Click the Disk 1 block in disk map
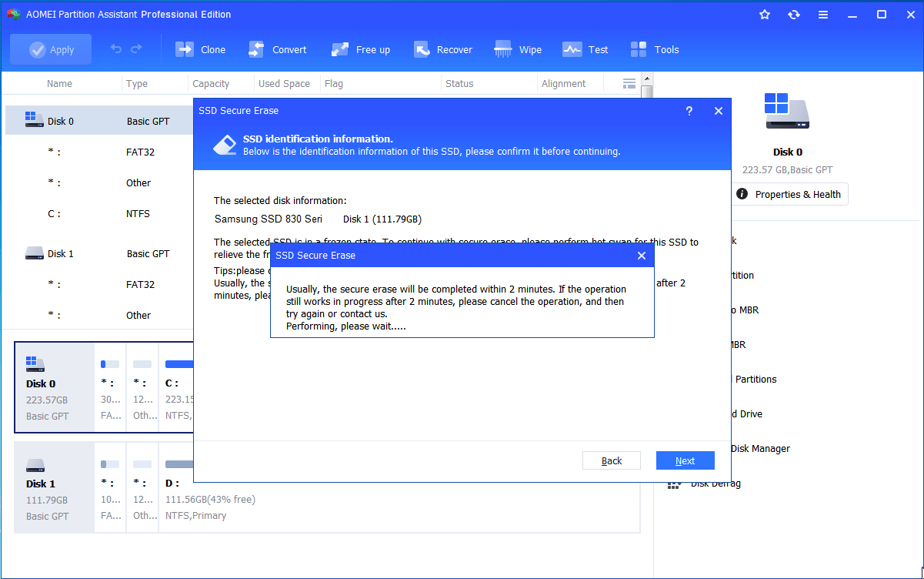 click(x=54, y=487)
